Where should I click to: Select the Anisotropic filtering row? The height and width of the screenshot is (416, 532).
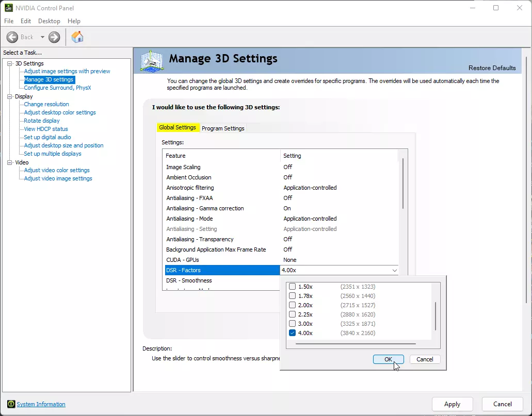[x=281, y=188]
